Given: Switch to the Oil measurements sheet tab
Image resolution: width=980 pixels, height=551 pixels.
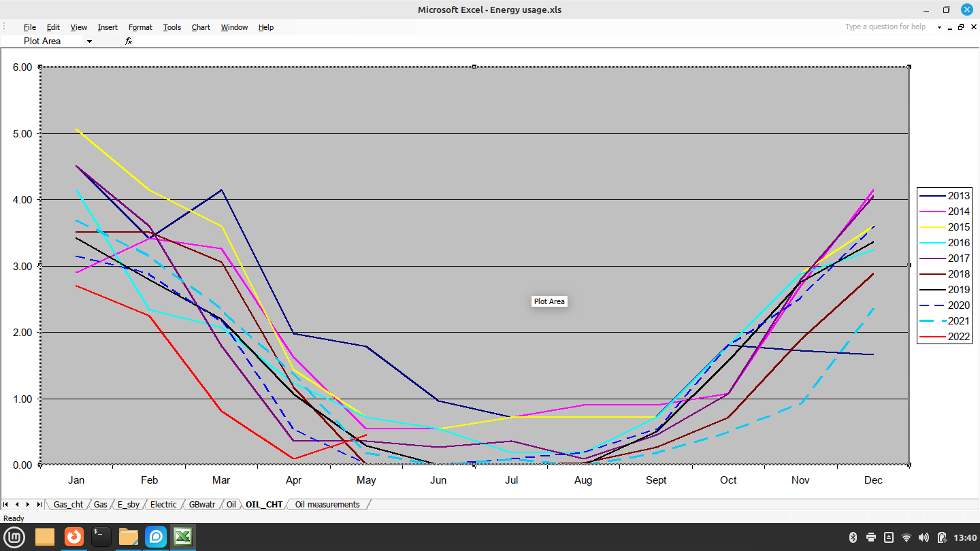Looking at the screenshot, I should [x=327, y=504].
